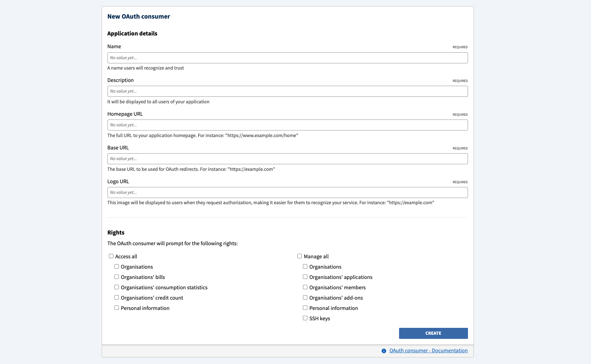Enable the Access all checkbox

111,256
